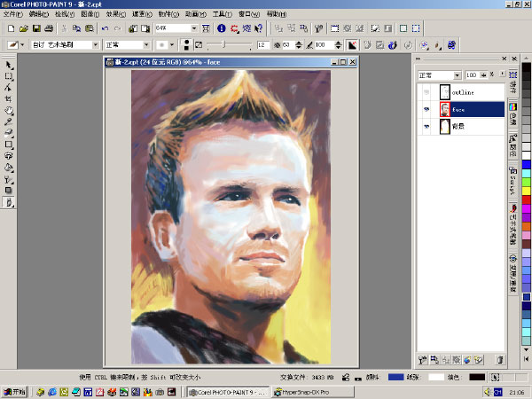Viewport: 532px width, 399px height.
Task: Adjust the transparency value 63 spinner
Action: pyautogui.click(x=299, y=45)
